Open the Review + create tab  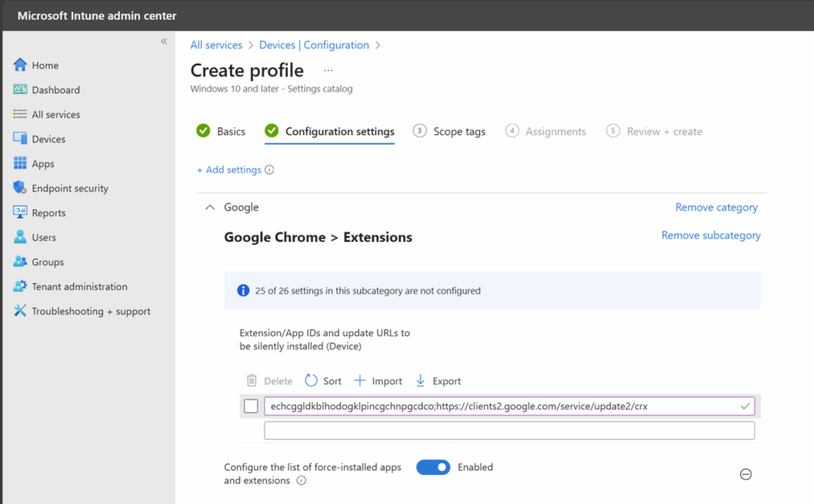pos(654,131)
